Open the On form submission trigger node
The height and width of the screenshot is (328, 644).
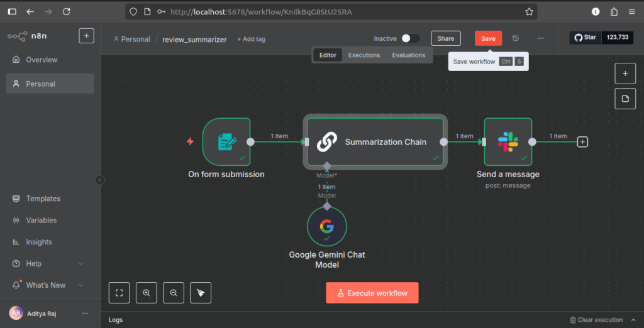click(x=226, y=142)
